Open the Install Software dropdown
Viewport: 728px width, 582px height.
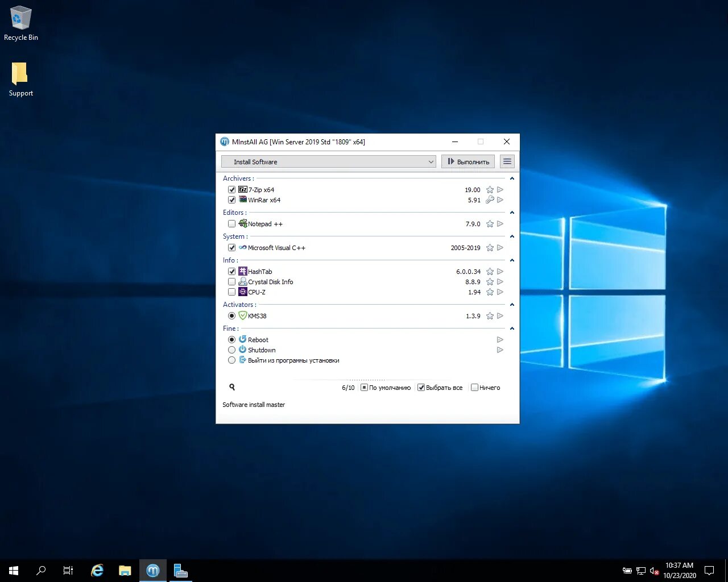[x=329, y=161]
